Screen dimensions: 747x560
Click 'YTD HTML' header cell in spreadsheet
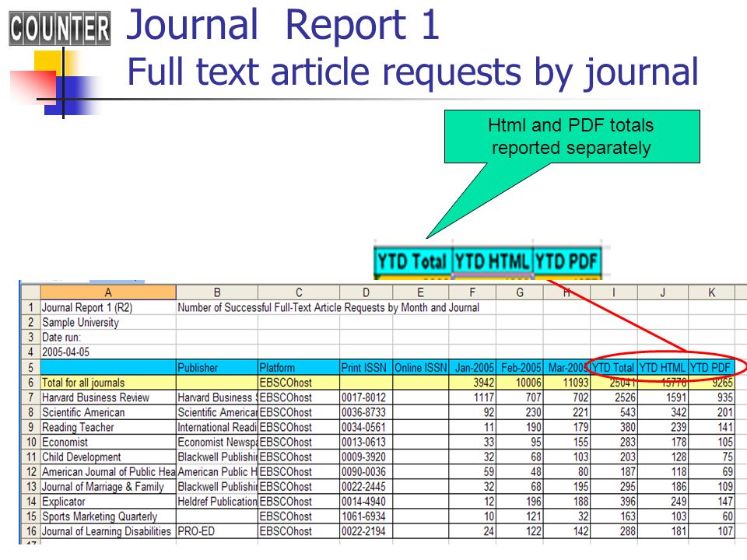coord(663,367)
